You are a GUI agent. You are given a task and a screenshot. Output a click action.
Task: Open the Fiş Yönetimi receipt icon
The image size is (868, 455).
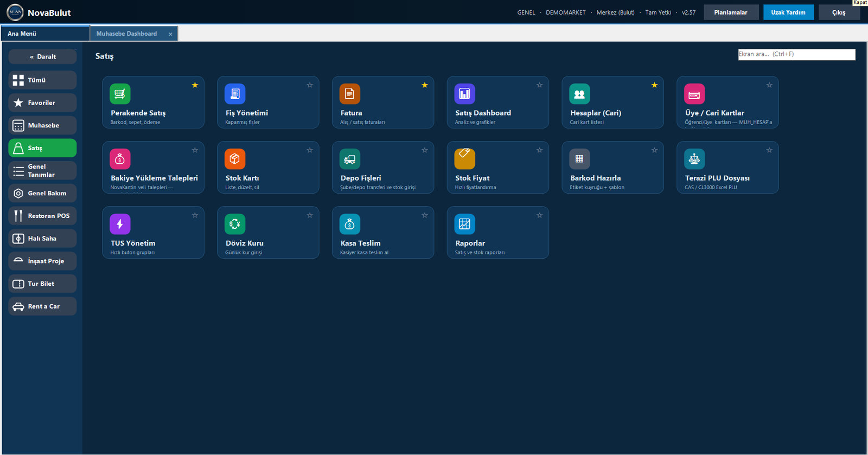tap(235, 94)
